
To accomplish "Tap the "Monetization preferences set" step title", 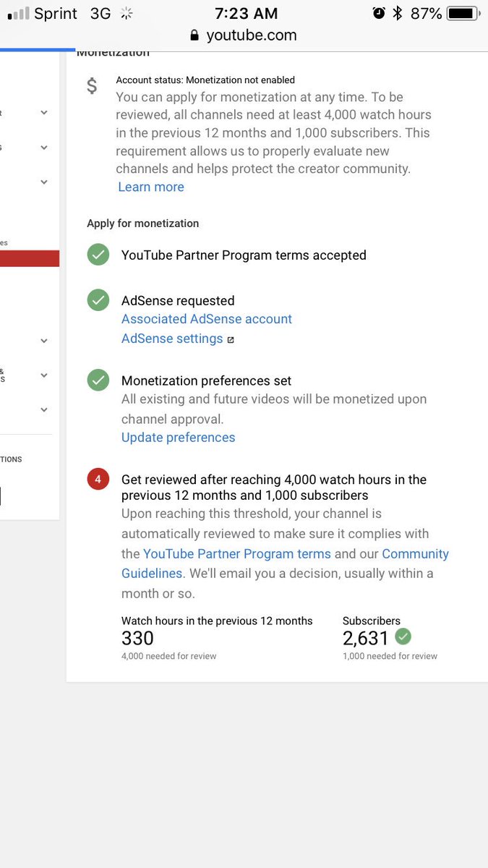I will [206, 381].
